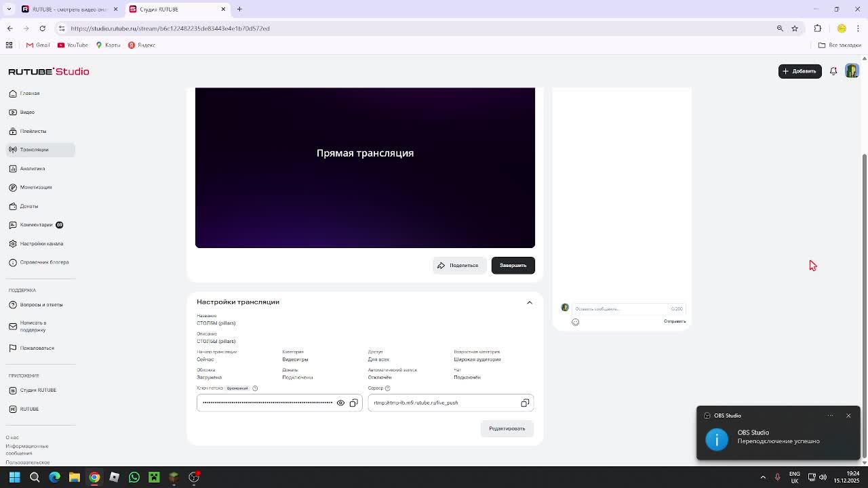Image resolution: width=868 pixels, height=488 pixels.
Task: Open the Монетизация section
Action: click(x=31, y=187)
